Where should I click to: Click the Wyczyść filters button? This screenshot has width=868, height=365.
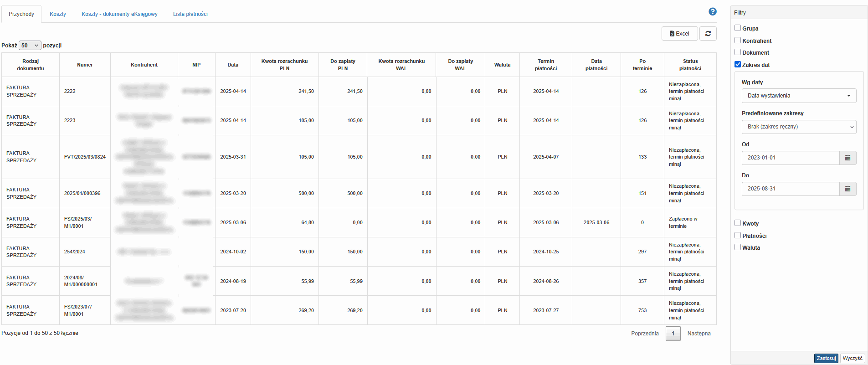(x=852, y=358)
